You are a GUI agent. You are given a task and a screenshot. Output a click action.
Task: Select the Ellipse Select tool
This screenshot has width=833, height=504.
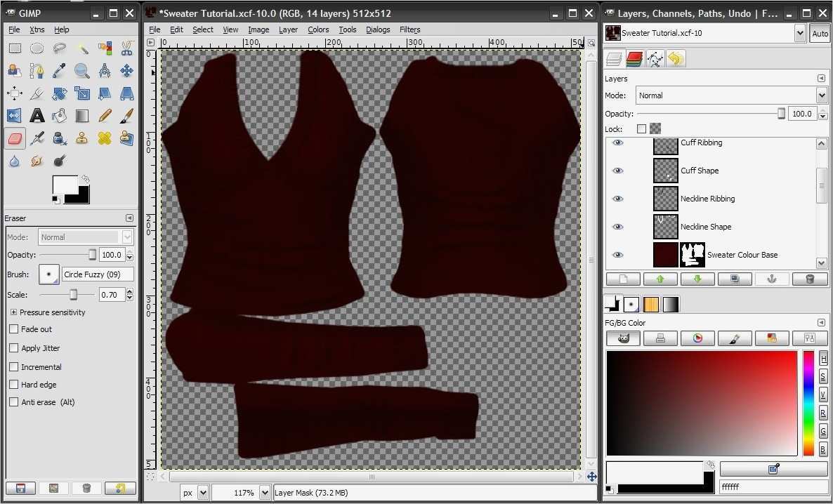[x=37, y=48]
